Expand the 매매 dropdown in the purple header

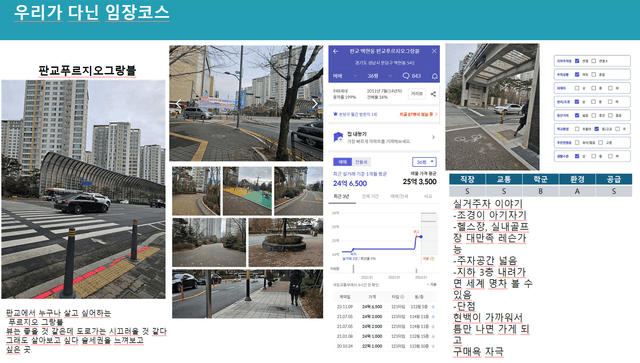tap(345, 76)
